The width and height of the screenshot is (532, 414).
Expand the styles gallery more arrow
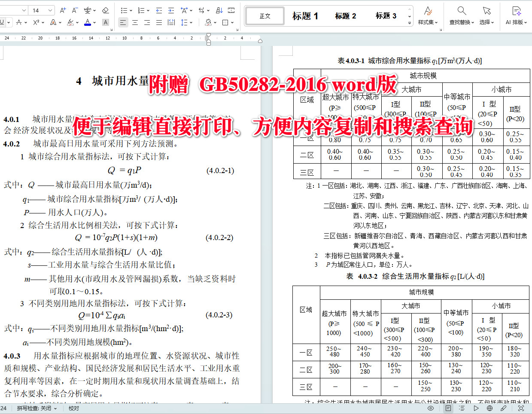[x=410, y=22]
